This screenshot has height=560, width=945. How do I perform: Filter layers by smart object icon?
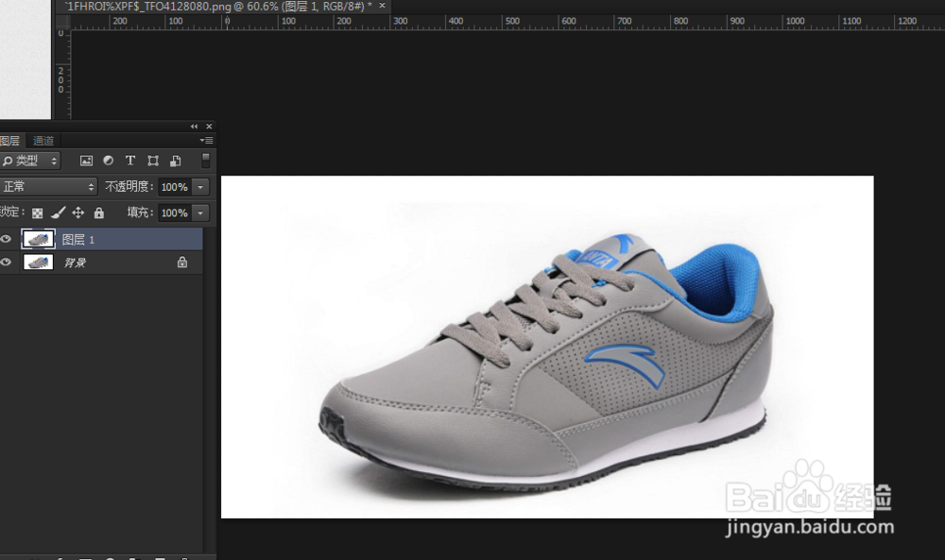click(176, 161)
